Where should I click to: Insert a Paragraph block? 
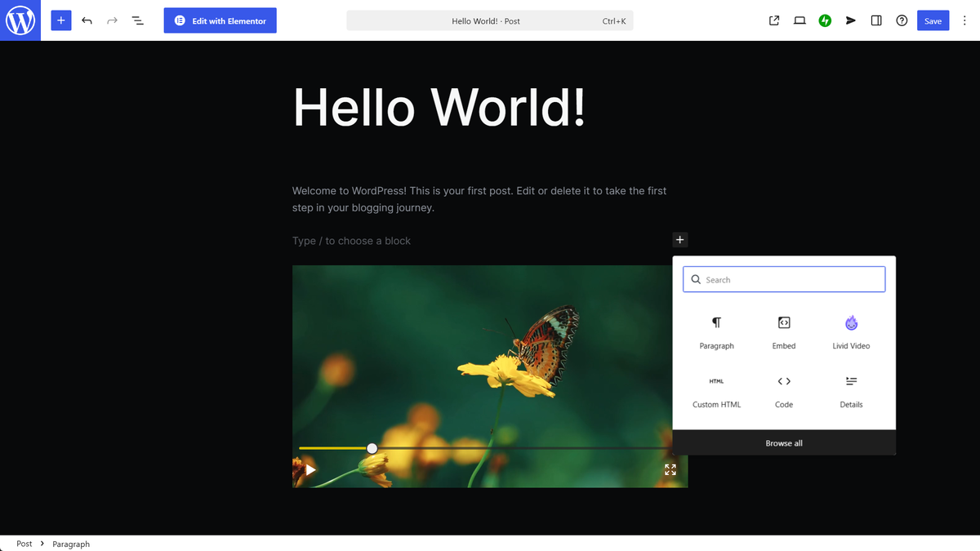click(717, 332)
